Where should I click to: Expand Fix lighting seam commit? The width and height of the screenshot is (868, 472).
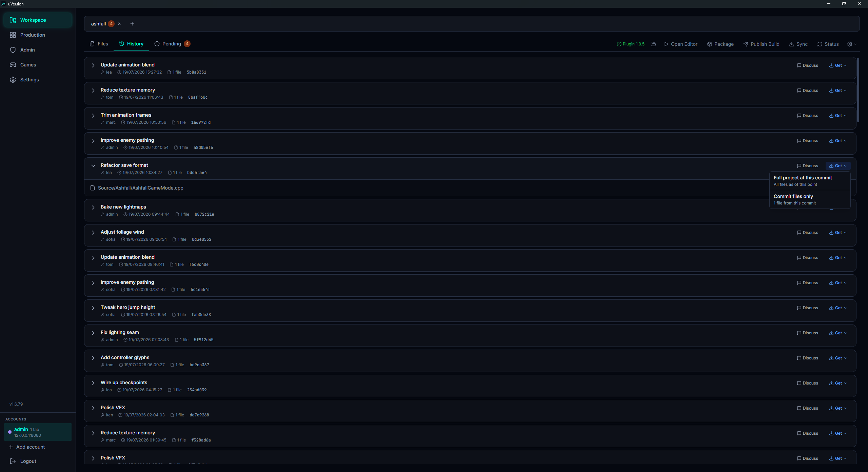point(93,333)
